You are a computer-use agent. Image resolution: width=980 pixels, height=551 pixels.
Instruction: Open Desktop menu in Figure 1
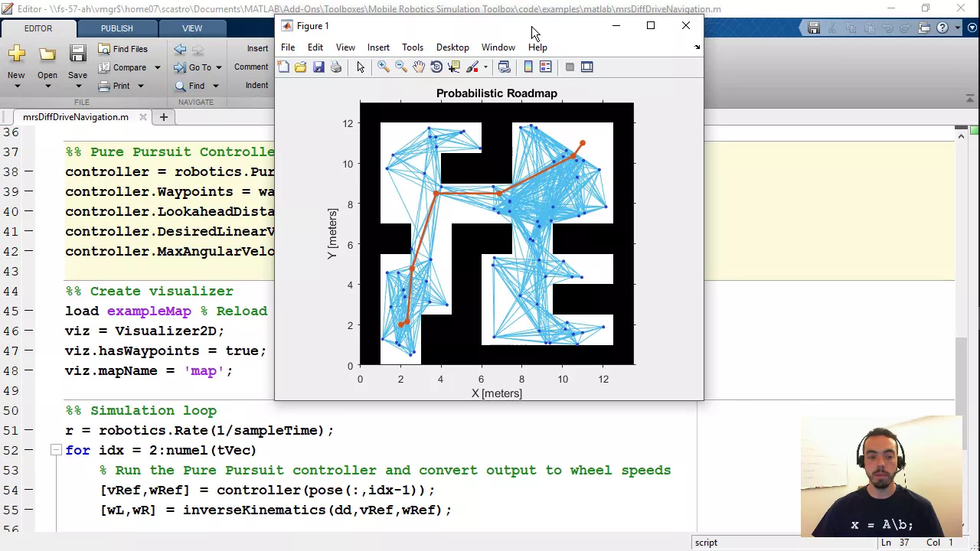[452, 47]
